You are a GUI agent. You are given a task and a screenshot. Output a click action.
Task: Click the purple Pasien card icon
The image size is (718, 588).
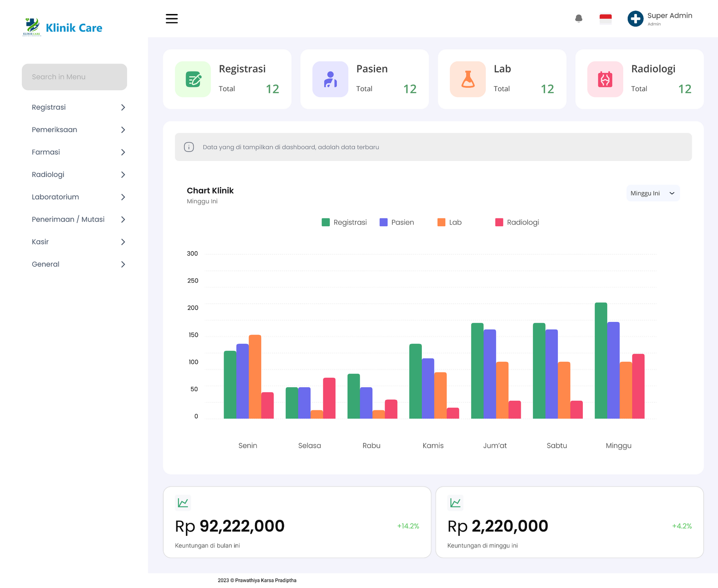pos(330,79)
